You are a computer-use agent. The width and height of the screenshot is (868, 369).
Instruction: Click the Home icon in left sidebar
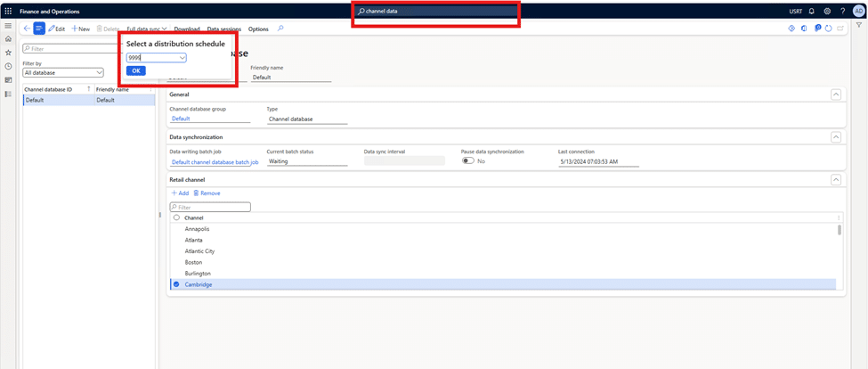click(8, 39)
